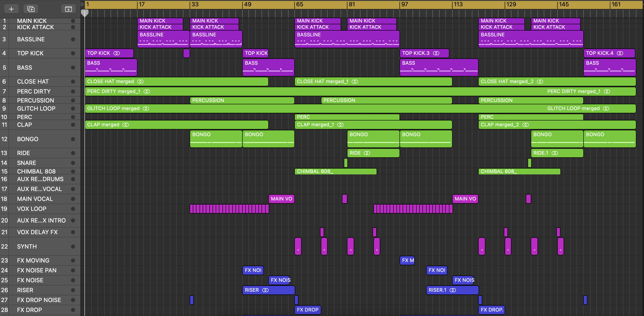Toggle the BASSLINE track dot button
This screenshot has width=644, height=316.
coord(73,39)
